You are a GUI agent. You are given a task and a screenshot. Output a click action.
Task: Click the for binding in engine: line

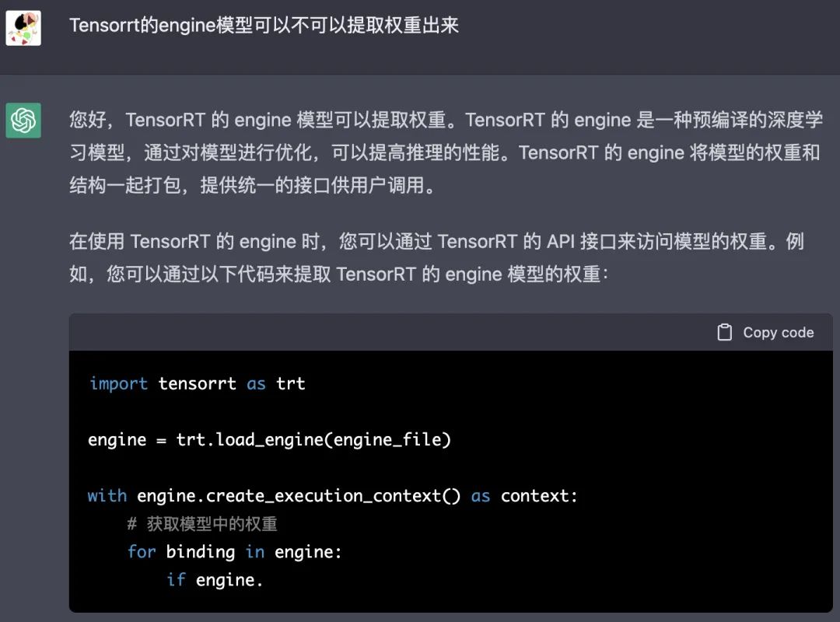(x=234, y=552)
